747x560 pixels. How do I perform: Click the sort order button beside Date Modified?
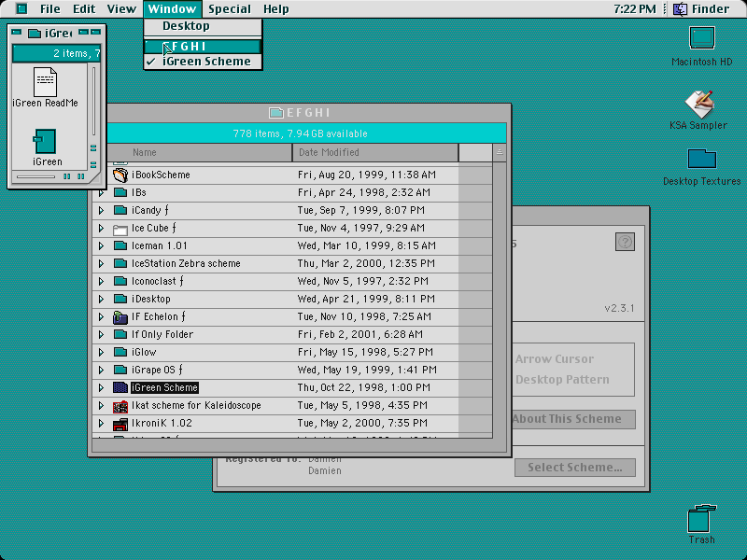tap(500, 152)
